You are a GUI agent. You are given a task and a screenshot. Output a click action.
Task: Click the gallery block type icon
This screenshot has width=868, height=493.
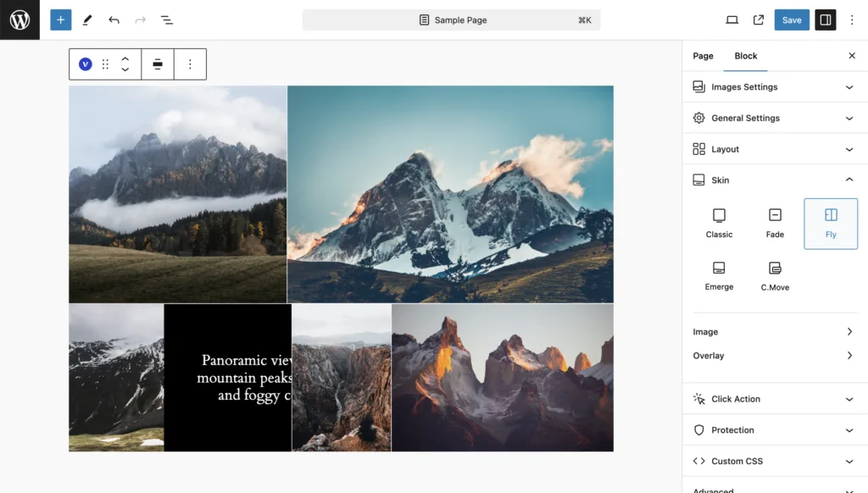[86, 64]
